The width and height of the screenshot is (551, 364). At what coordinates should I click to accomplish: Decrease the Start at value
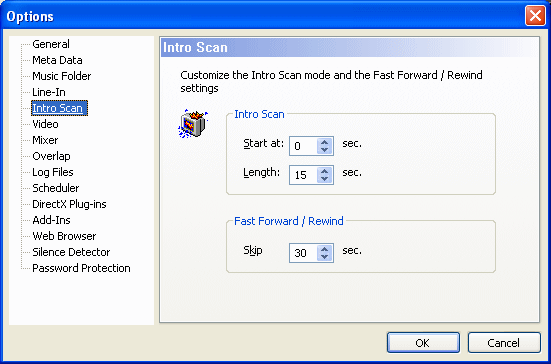tap(324, 150)
